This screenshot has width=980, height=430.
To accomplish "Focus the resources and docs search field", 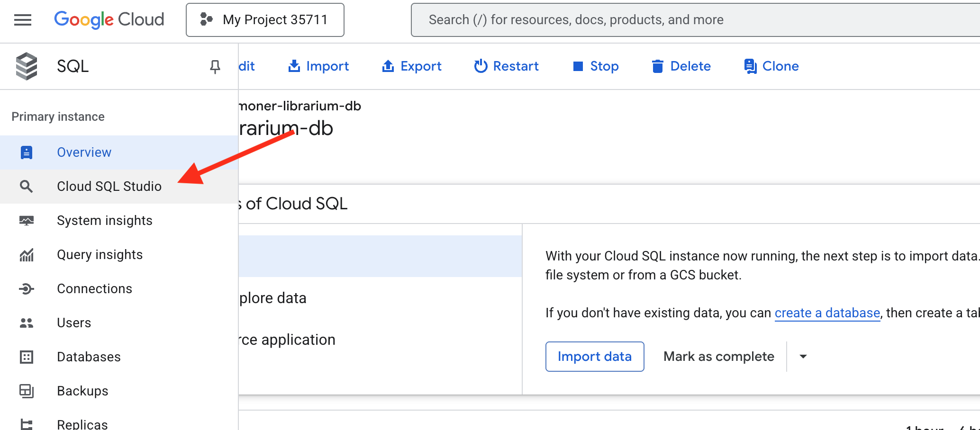I will point(663,20).
